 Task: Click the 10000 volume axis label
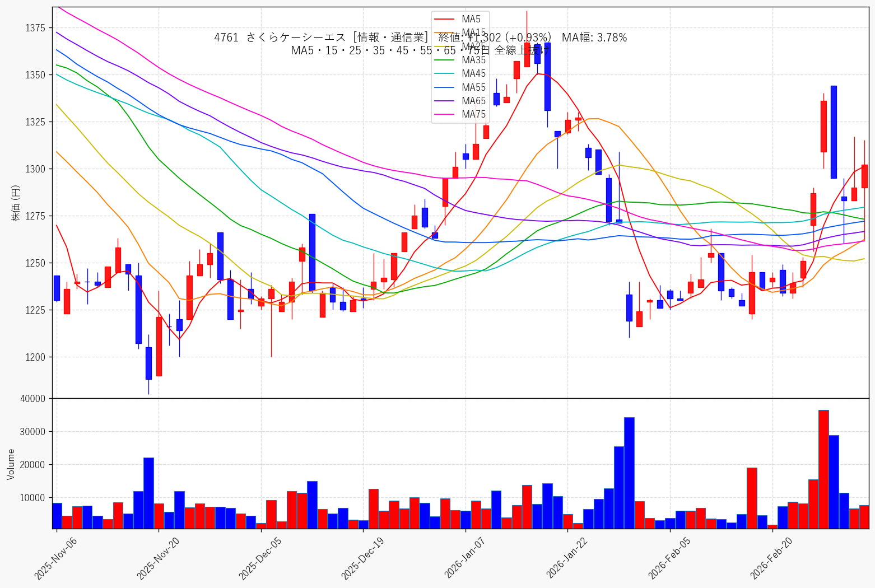click(x=33, y=498)
